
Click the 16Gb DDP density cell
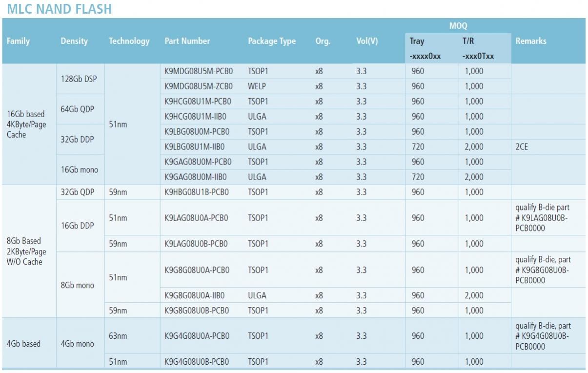click(x=77, y=226)
